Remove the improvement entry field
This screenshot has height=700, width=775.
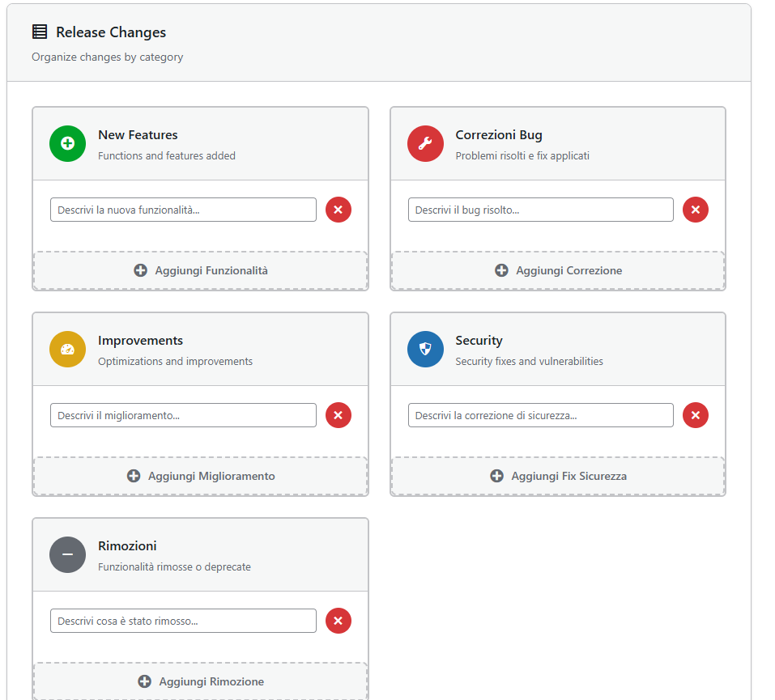(x=338, y=415)
